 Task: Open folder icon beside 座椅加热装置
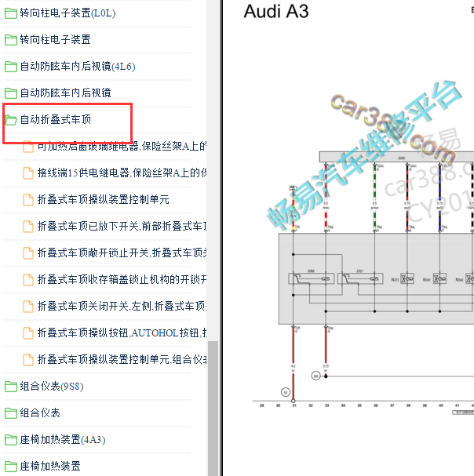tap(11, 467)
